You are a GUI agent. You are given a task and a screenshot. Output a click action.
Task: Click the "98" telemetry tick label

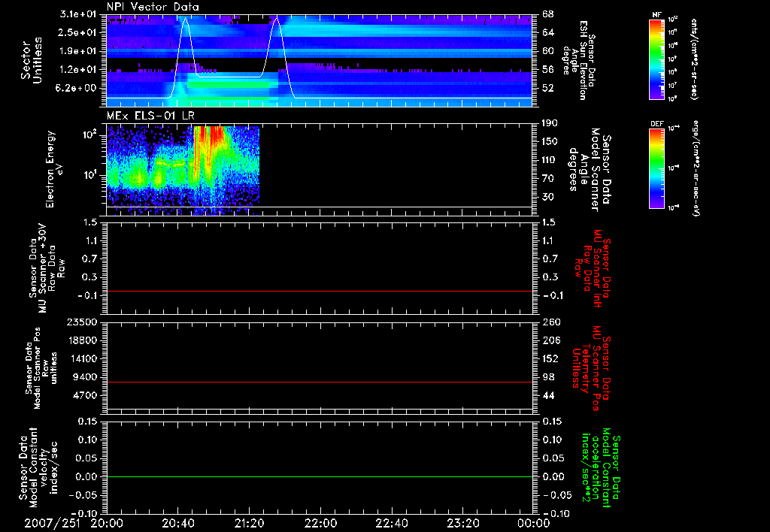(x=548, y=377)
